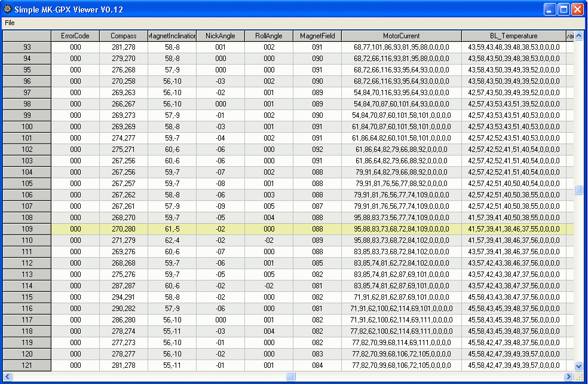Minimize the Simple MK-GPX Viewer window
The image size is (588, 384).
point(550,10)
